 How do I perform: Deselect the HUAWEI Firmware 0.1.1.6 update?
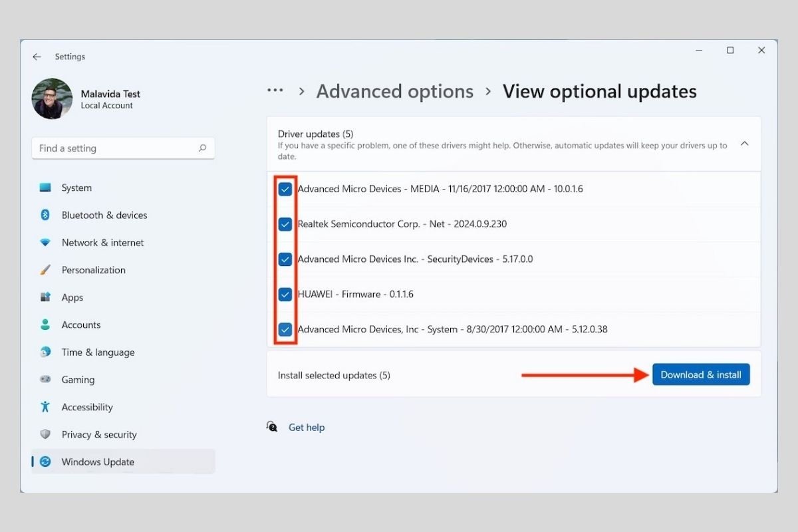(x=285, y=294)
